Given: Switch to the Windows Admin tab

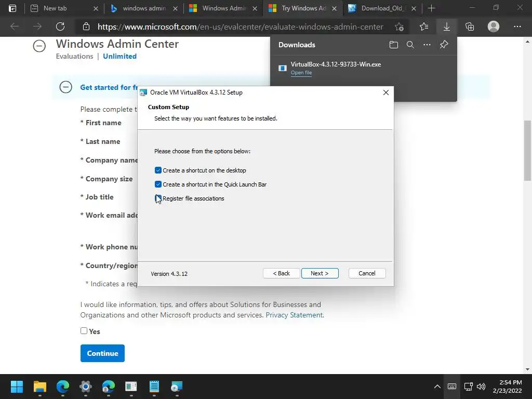Looking at the screenshot, I should (x=223, y=8).
